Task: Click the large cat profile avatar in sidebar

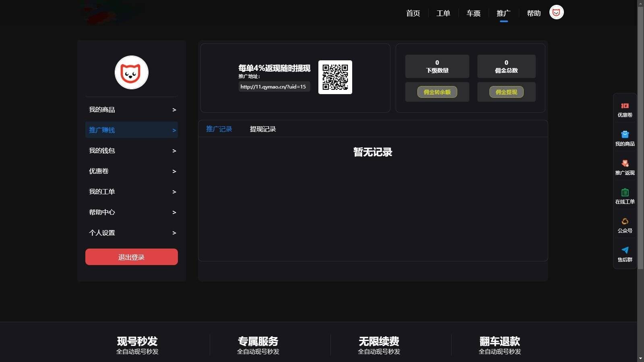Action: (x=132, y=72)
